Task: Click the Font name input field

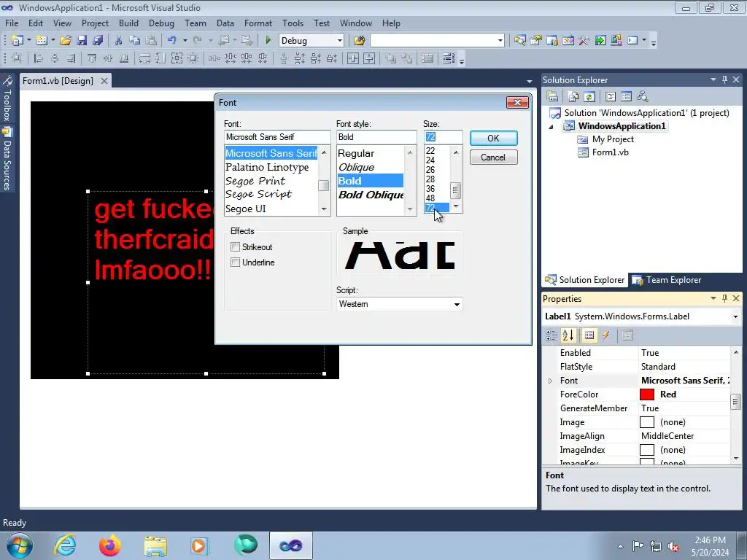Action: (277, 137)
